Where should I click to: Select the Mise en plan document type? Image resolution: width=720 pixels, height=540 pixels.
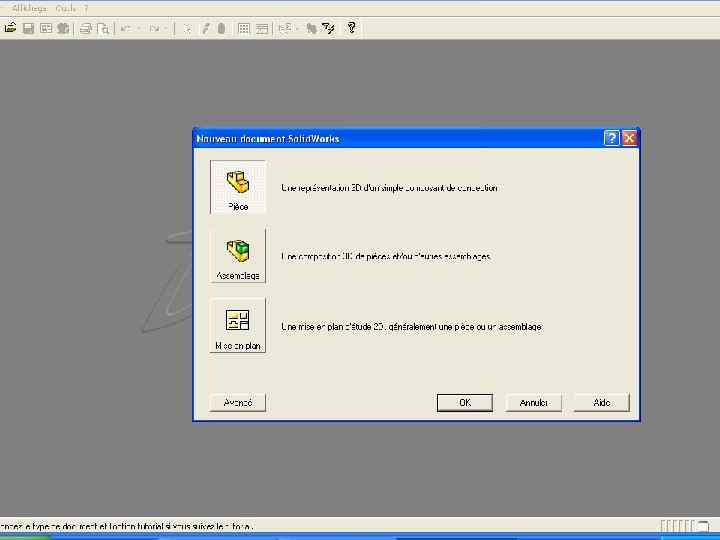[238, 326]
